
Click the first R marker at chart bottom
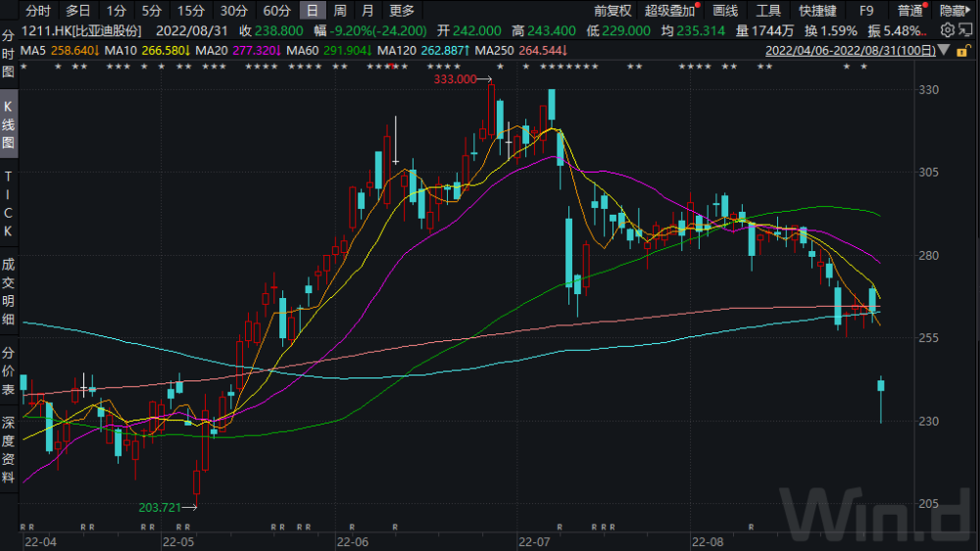tap(23, 526)
